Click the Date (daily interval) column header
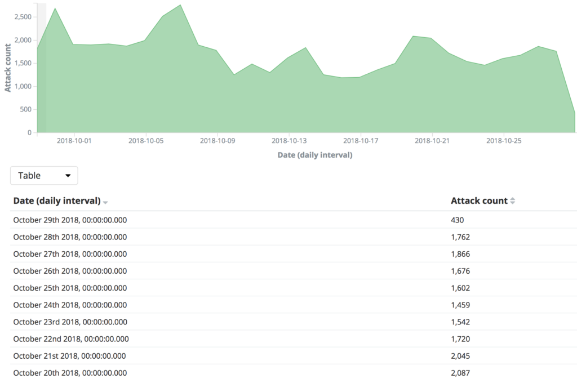This screenshot has width=577, height=392. coord(57,201)
